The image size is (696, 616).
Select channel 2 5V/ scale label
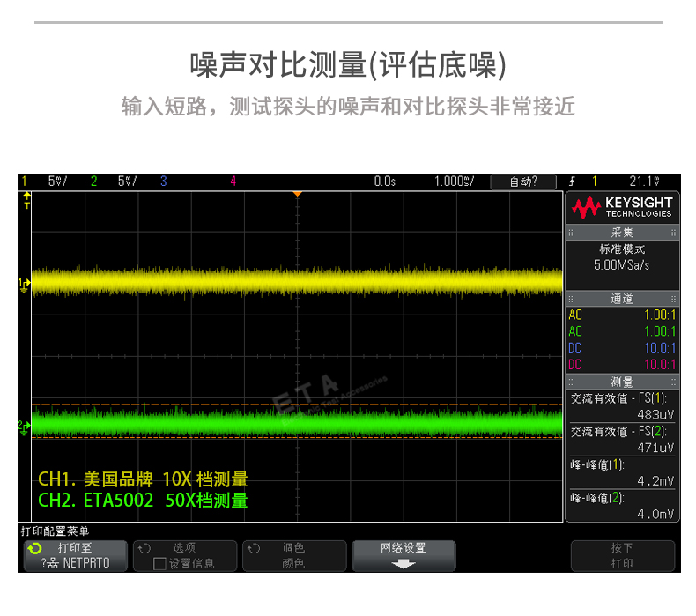coord(127,182)
